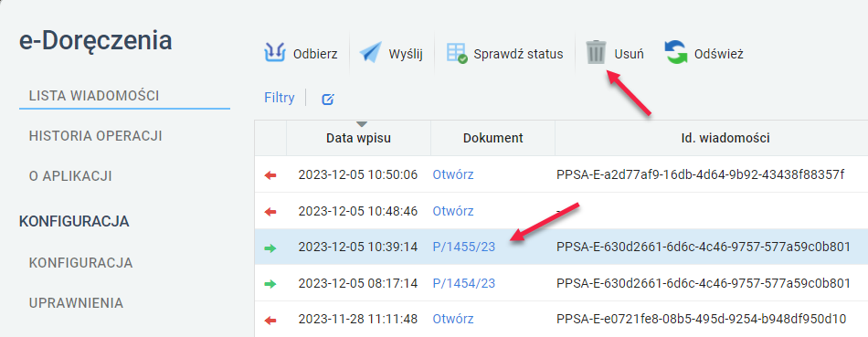
Task: Click the edit filters pencil icon
Action: tap(328, 99)
